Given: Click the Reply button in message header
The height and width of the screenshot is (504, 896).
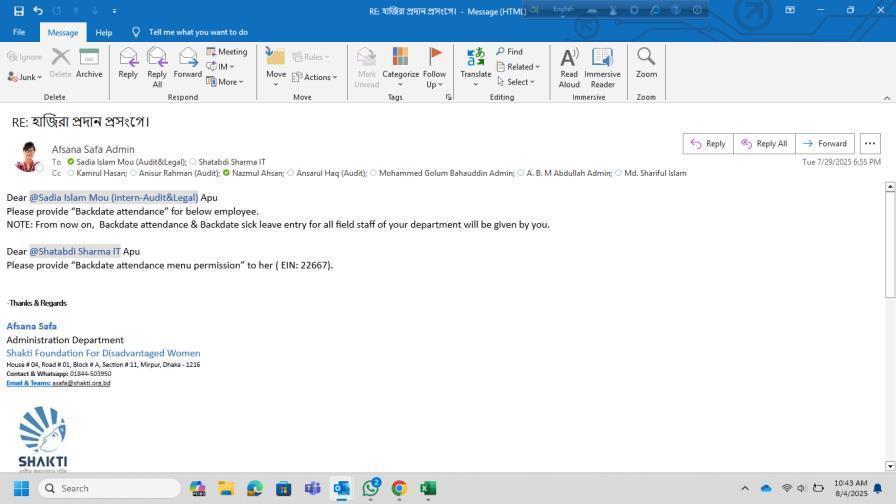Looking at the screenshot, I should (x=707, y=144).
